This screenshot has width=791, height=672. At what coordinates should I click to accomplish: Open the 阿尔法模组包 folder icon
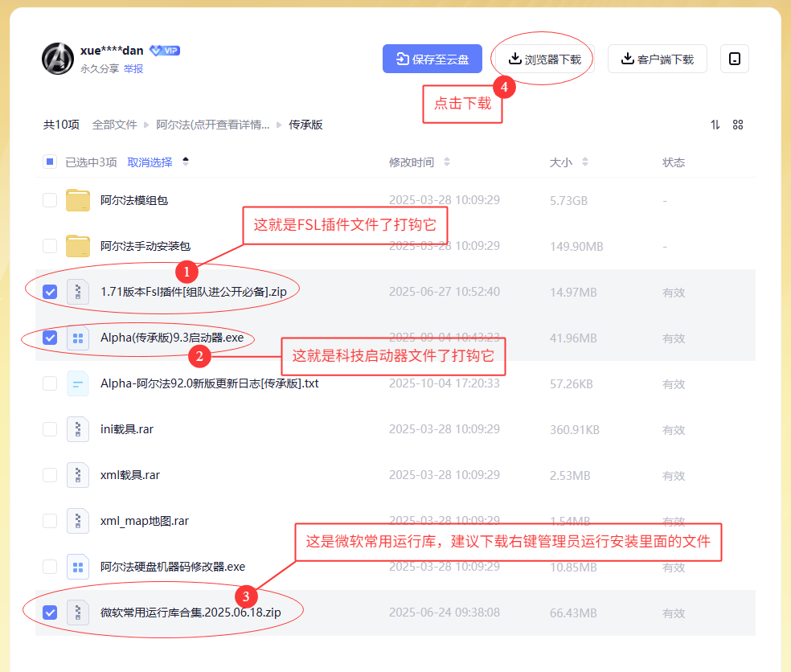pyautogui.click(x=78, y=200)
